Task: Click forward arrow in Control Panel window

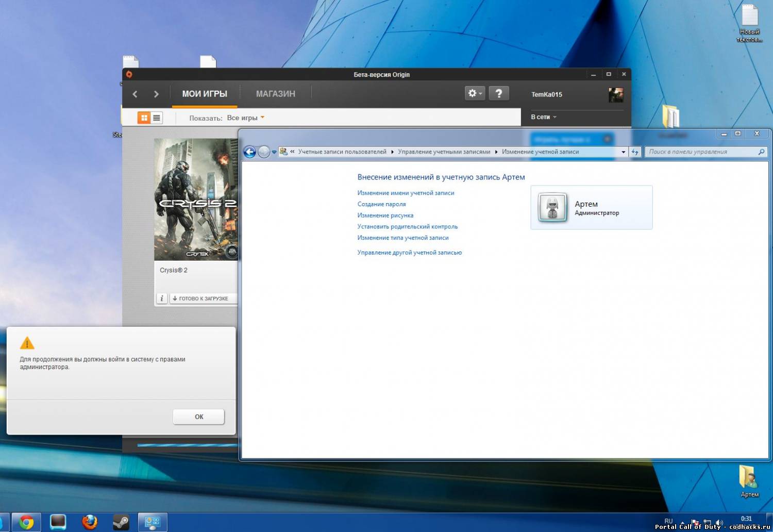Action: pyautogui.click(x=264, y=152)
